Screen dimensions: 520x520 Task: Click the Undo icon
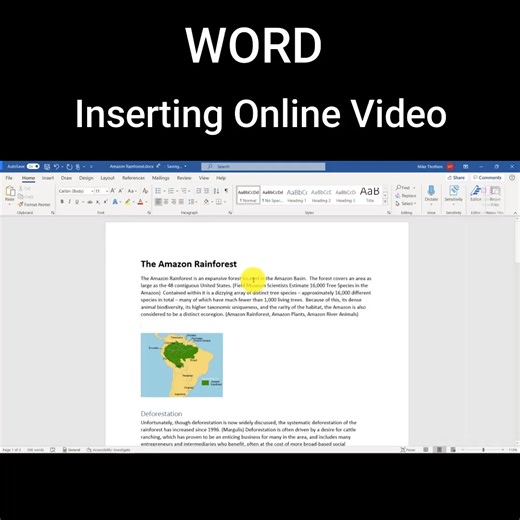pyautogui.click(x=56, y=166)
